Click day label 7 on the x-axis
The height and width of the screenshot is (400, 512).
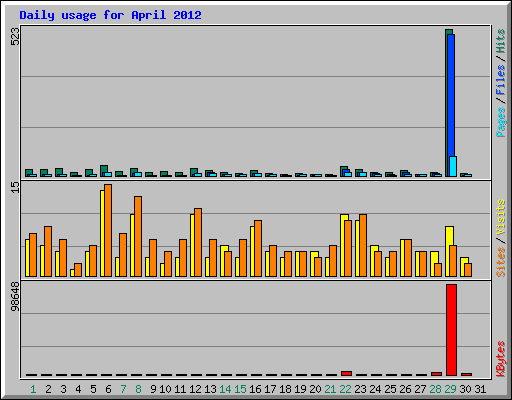123,389
